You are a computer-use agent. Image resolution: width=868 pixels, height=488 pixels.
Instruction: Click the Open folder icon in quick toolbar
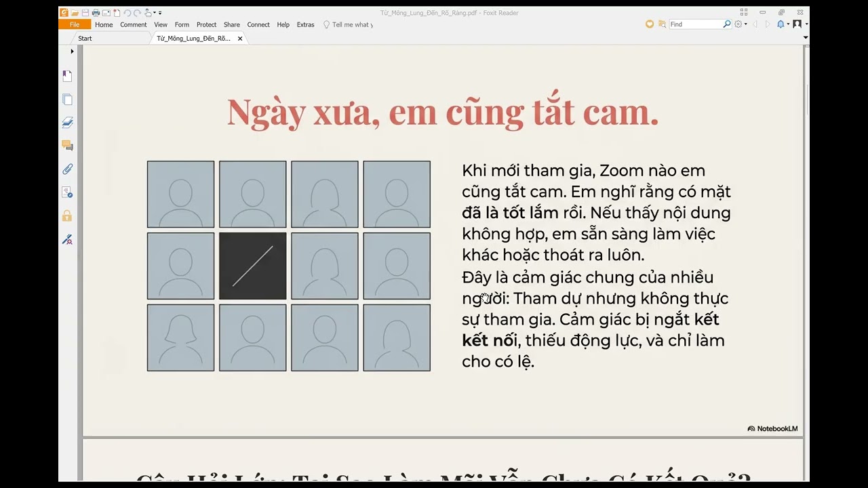(75, 13)
